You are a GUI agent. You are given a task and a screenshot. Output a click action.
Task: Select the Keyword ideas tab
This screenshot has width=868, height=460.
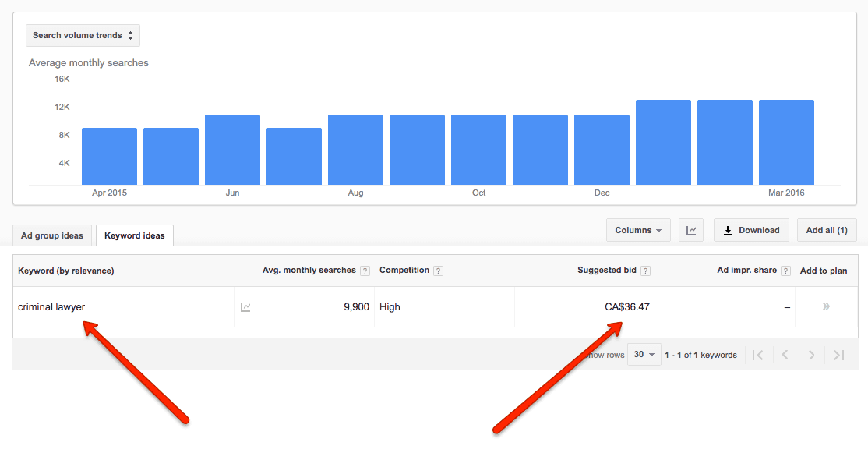pyautogui.click(x=135, y=235)
